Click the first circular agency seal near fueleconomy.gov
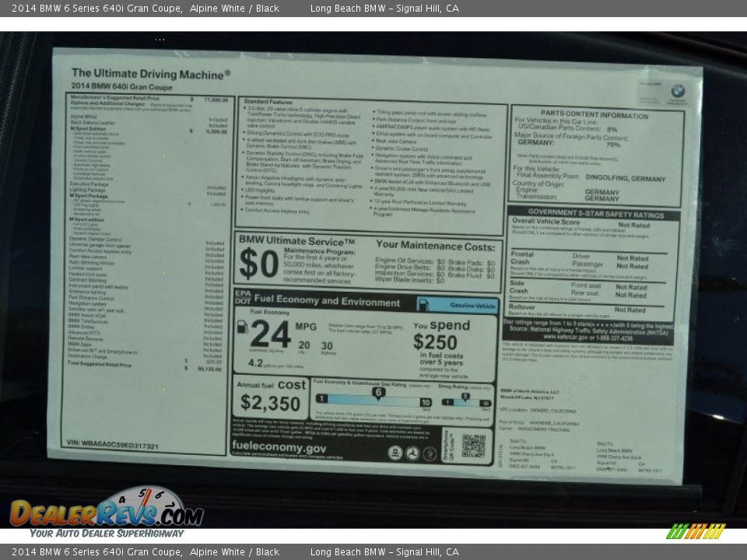This screenshot has height=560, width=747. tap(395, 453)
